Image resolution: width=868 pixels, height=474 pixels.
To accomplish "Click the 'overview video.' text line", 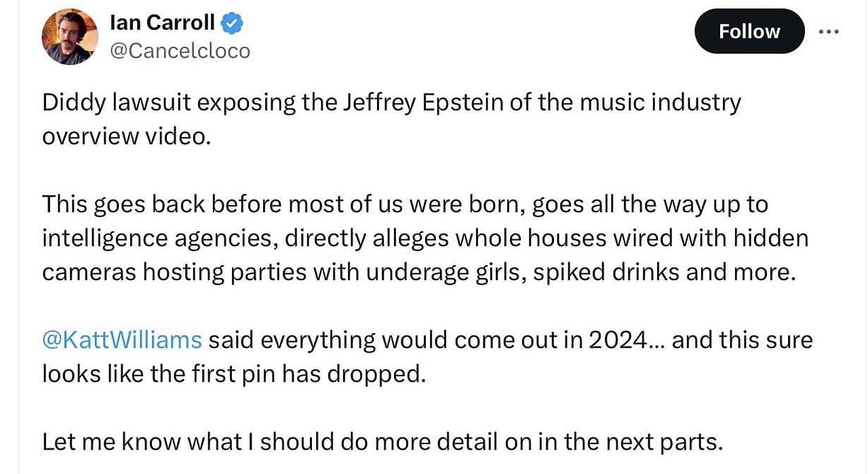I will [x=127, y=136].
